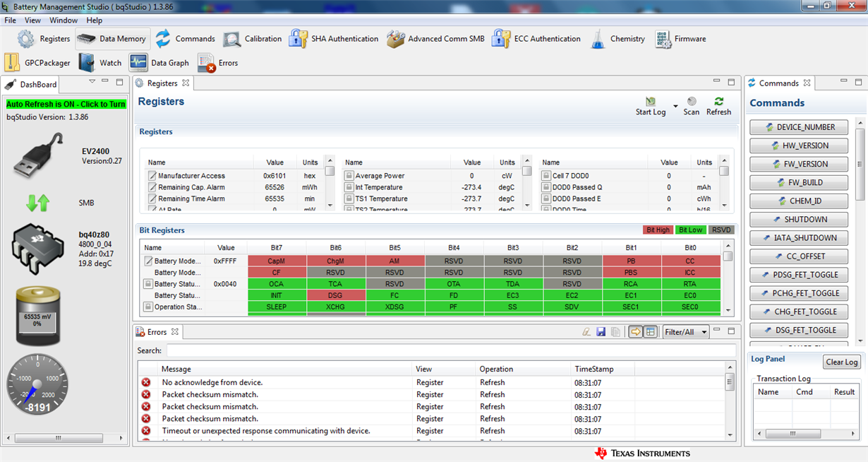This screenshot has height=462, width=868.
Task: Click the Transaction Log horizontal scrollbar
Action: coord(807,434)
